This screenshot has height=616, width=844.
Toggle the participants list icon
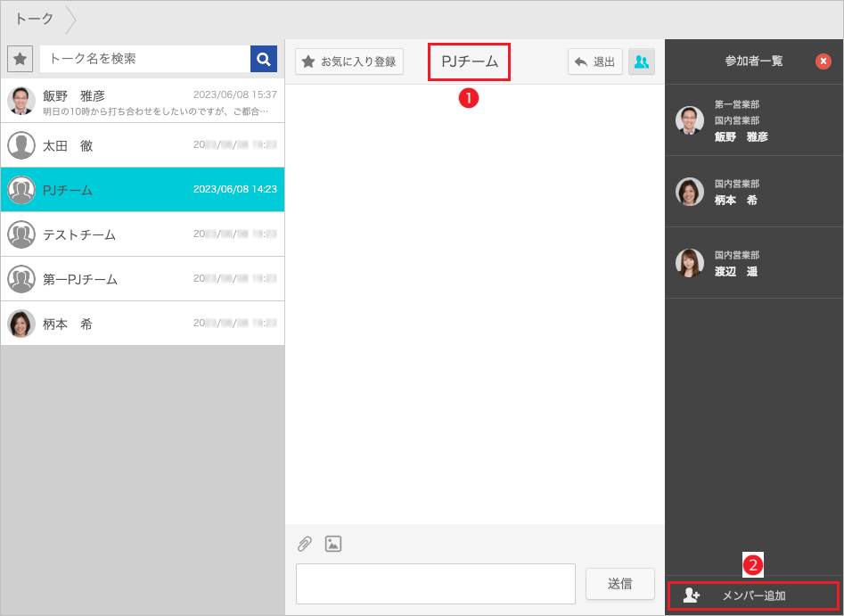tap(641, 62)
